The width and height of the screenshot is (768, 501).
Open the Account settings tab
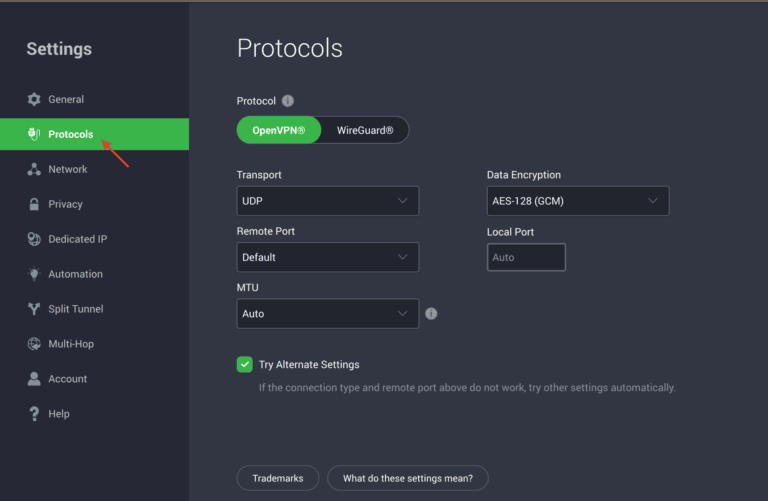[67, 379]
